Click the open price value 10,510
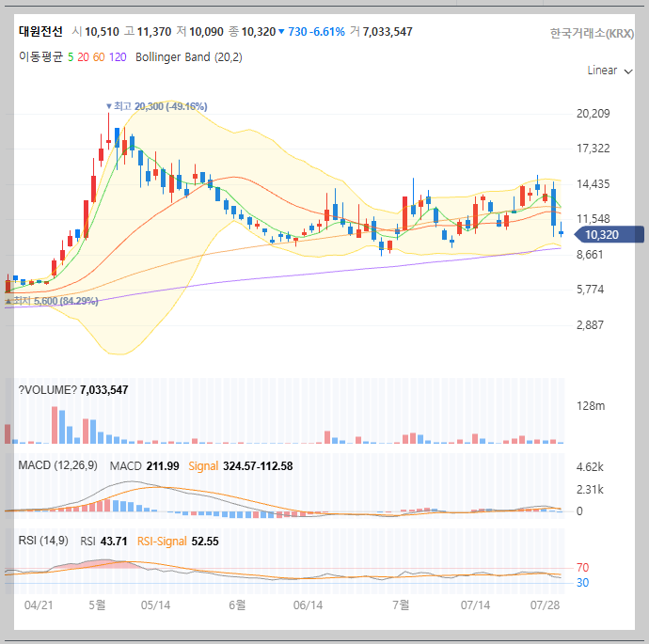The image size is (649, 644). tap(102, 32)
